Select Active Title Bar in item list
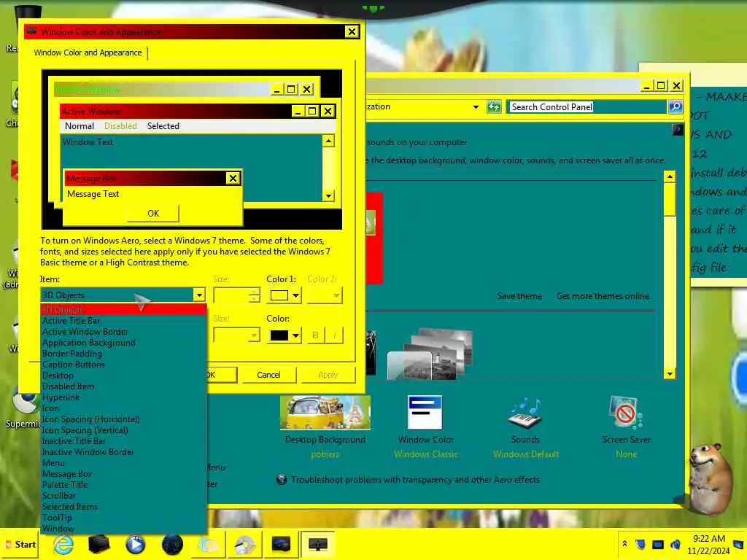 point(124,321)
